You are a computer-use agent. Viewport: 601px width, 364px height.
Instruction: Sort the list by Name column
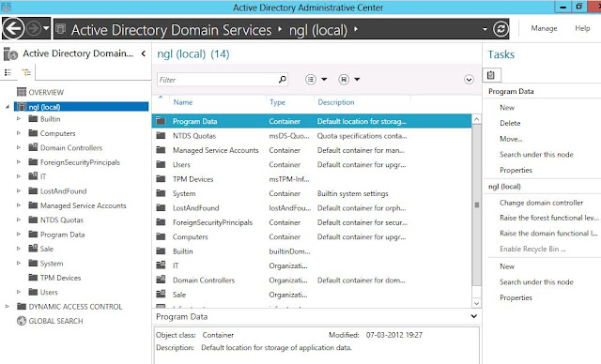coord(183,102)
